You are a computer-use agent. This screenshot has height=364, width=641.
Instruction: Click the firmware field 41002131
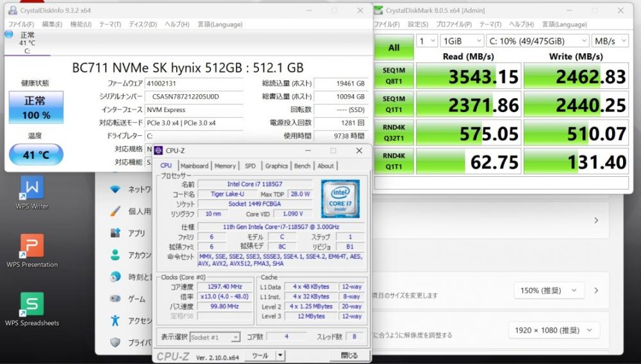click(194, 83)
